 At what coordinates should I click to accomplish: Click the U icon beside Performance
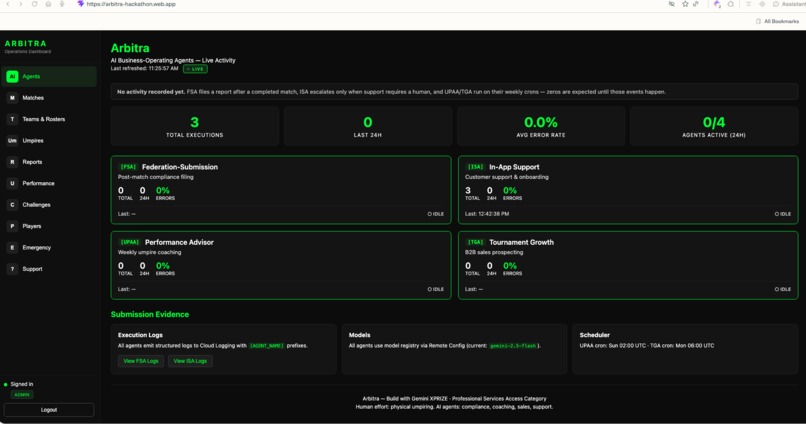tap(12, 183)
